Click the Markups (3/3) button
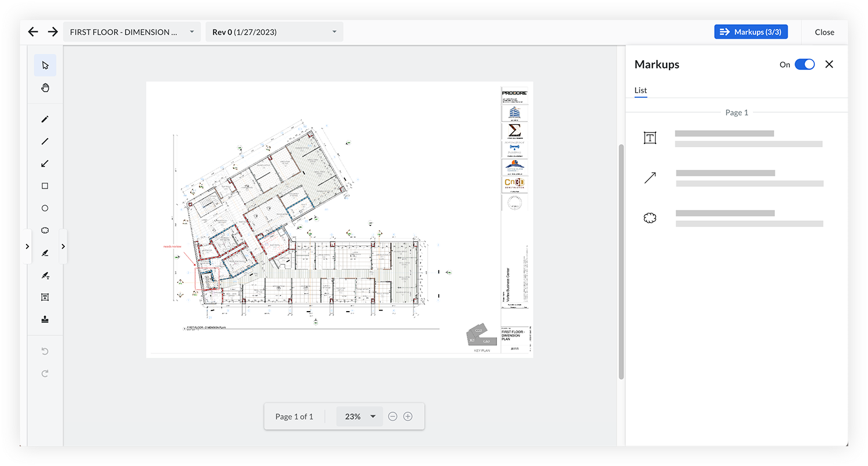Viewport: 868px width, 466px height. coord(751,32)
